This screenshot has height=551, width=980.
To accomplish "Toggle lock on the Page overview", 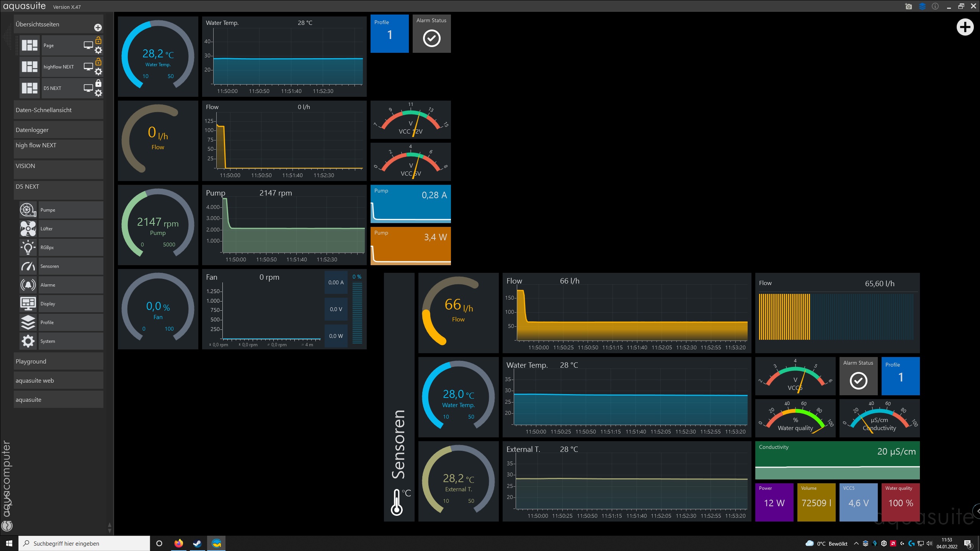I will [98, 40].
